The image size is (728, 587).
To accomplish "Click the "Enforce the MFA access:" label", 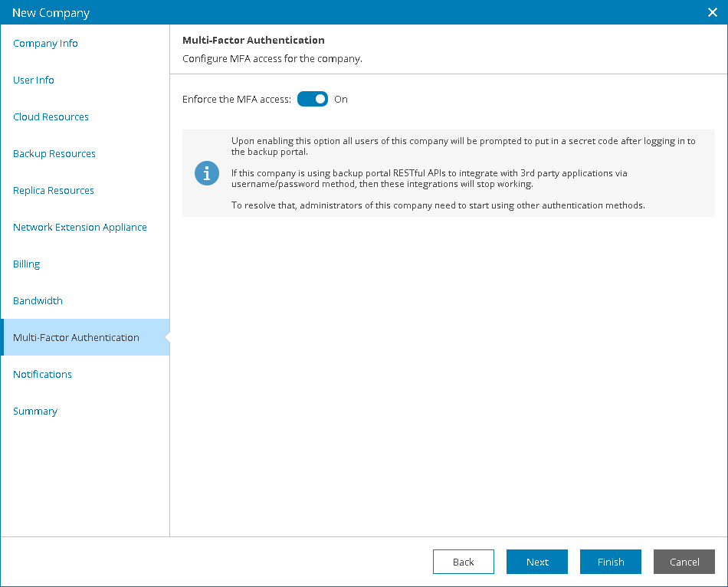I will click(x=237, y=100).
